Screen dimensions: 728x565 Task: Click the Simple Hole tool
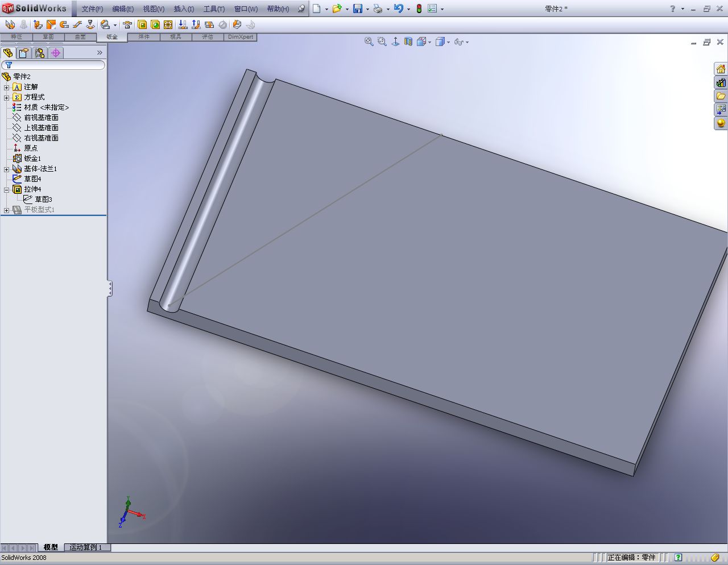coord(155,24)
